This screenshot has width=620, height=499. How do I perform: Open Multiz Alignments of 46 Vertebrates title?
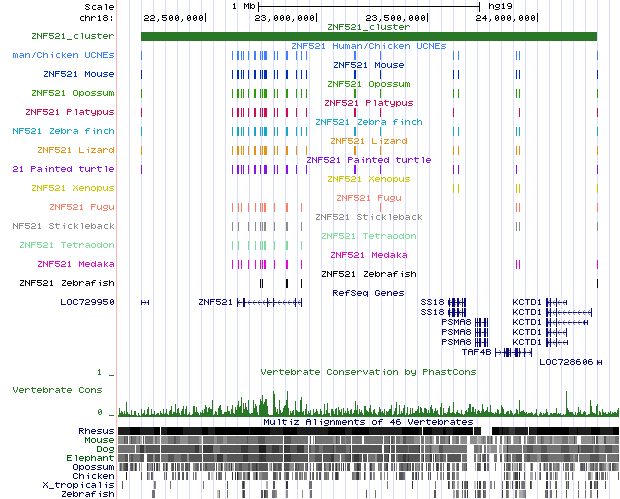tap(368, 422)
